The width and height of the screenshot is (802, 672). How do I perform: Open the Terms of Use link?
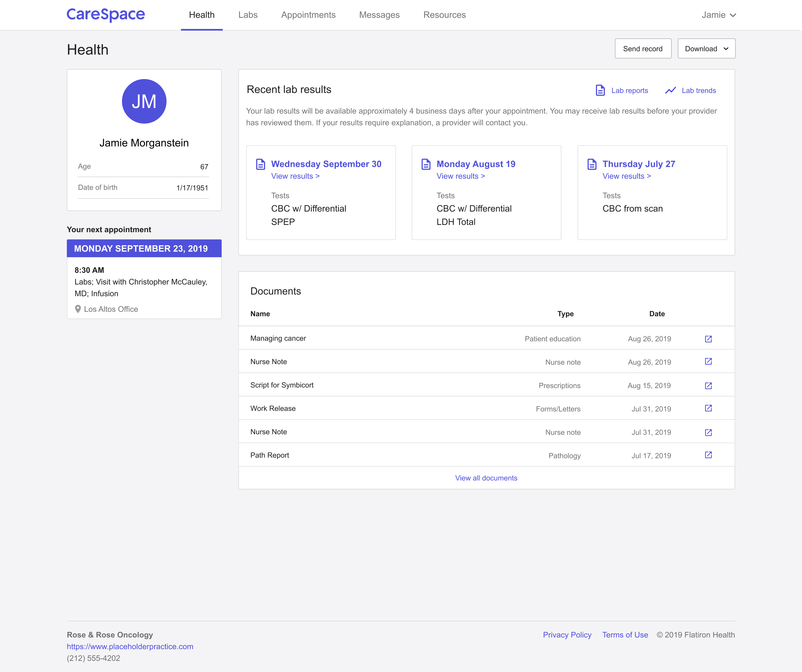(x=625, y=635)
